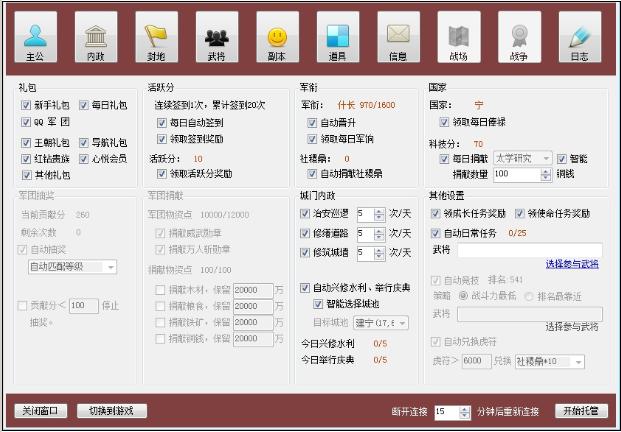Open the 日志 log pencil icon
Image resolution: width=621 pixels, height=432 pixels.
point(579,39)
